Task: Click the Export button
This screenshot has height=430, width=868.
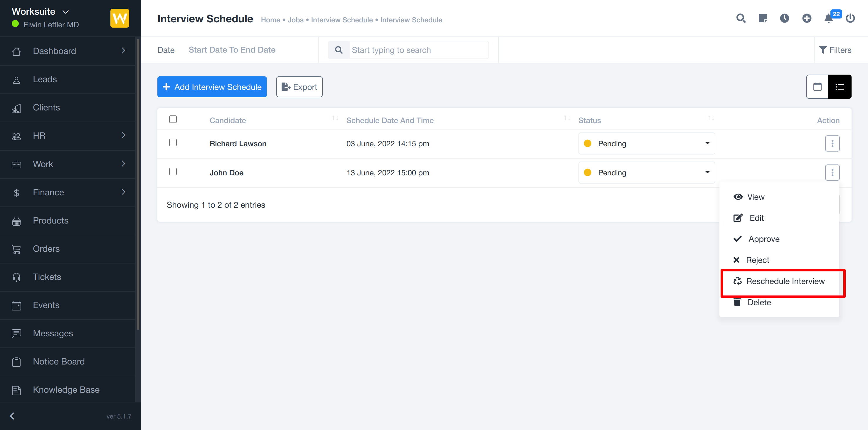Action: (x=299, y=87)
